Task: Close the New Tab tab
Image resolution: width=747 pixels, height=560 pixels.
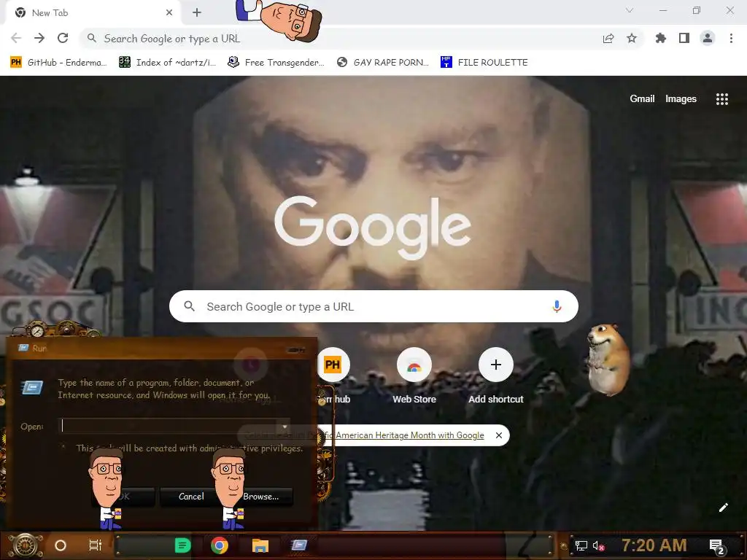Action: click(169, 13)
